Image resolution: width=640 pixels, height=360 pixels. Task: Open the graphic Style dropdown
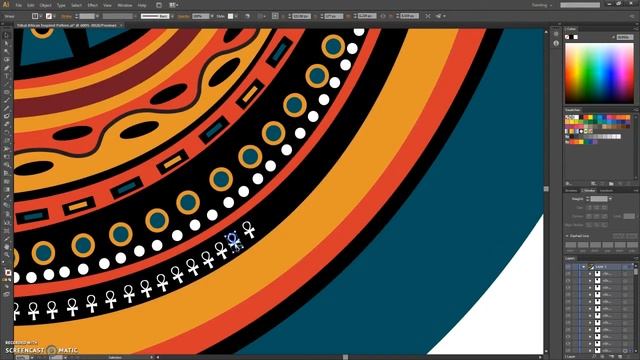pos(236,16)
